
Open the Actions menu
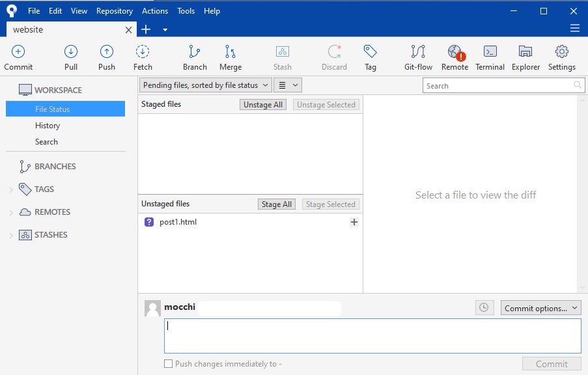coord(154,11)
